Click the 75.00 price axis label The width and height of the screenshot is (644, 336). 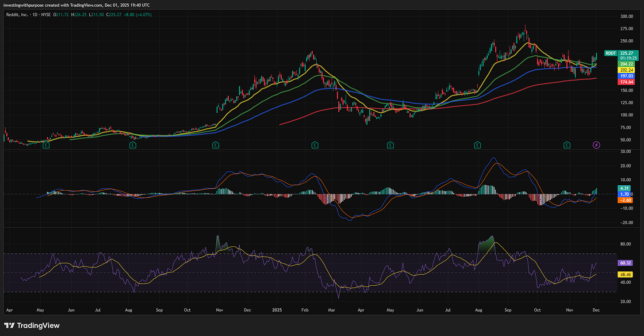[625, 127]
